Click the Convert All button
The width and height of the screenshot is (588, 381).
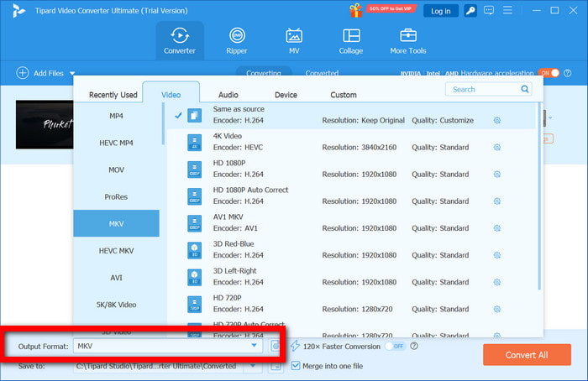coord(527,355)
